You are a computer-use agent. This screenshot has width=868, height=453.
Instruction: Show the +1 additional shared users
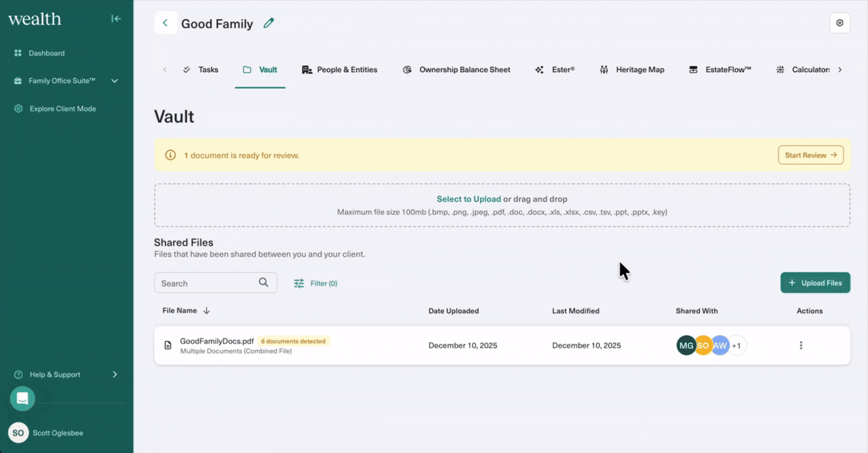736,345
